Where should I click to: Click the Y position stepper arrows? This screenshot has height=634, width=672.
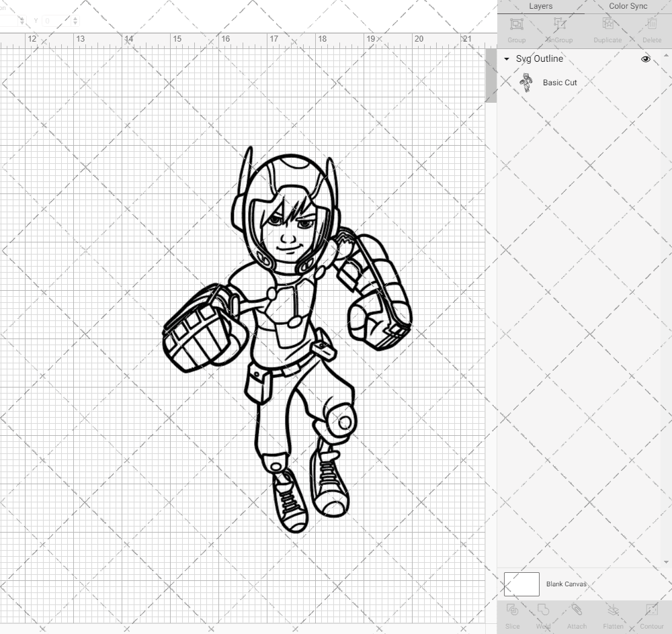coord(75,21)
